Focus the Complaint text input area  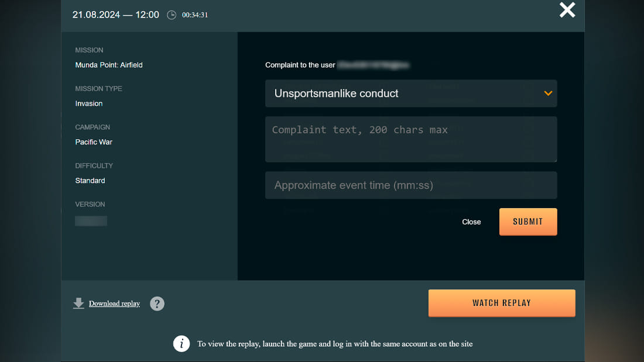pos(410,139)
